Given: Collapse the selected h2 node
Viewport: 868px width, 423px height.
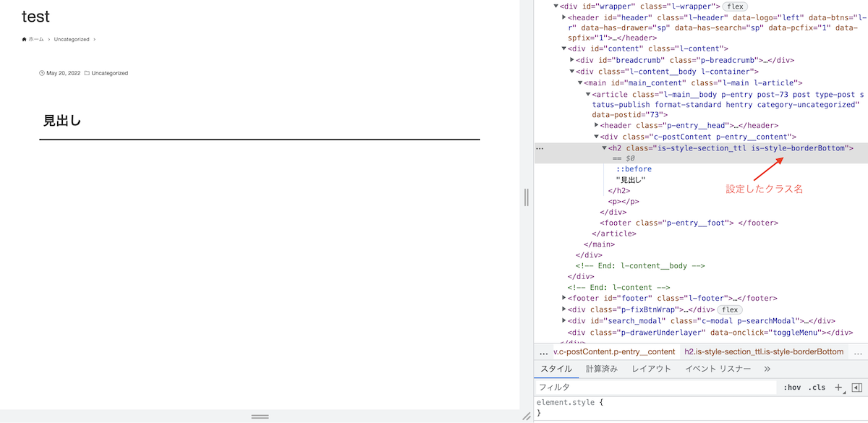Looking at the screenshot, I should pos(605,148).
